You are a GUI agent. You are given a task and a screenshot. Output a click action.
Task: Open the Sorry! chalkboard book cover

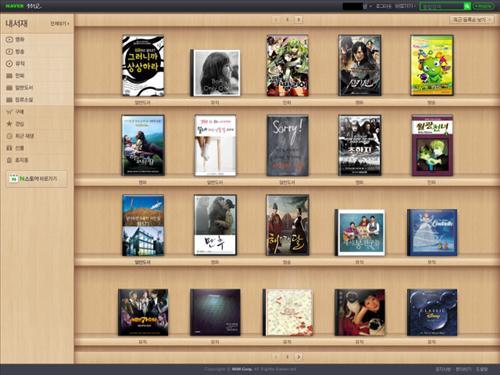pos(287,145)
